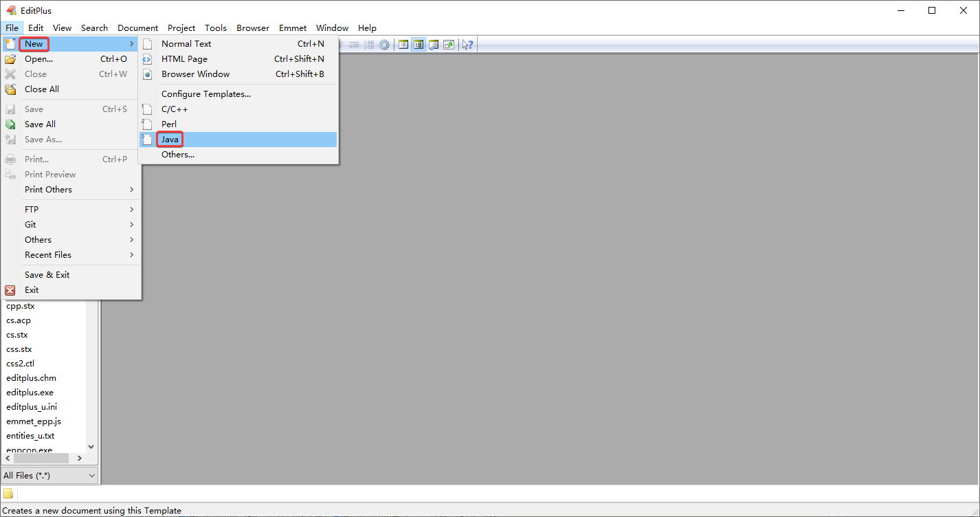
Task: Click the Browser Window globe icon
Action: pos(147,74)
